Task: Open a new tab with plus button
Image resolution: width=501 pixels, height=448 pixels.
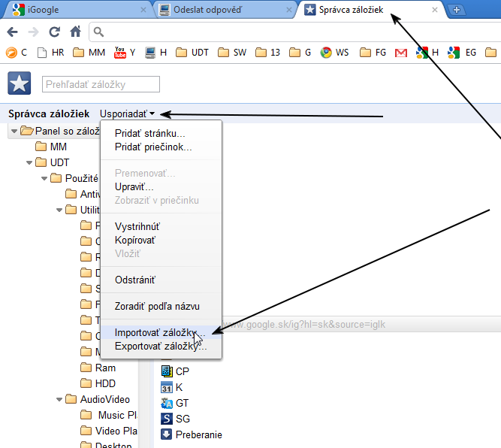Action: coord(457,10)
